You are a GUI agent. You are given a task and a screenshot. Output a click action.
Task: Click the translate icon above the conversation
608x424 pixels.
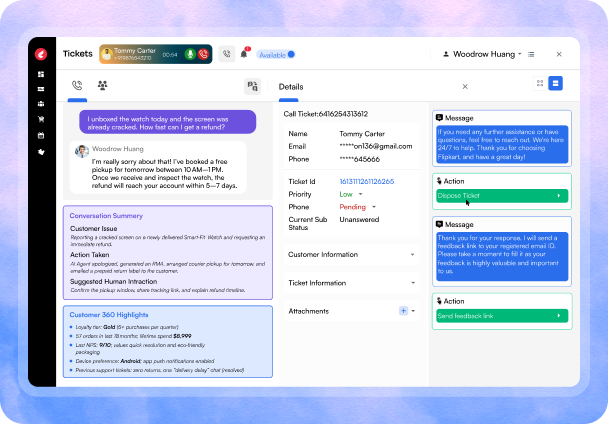252,87
